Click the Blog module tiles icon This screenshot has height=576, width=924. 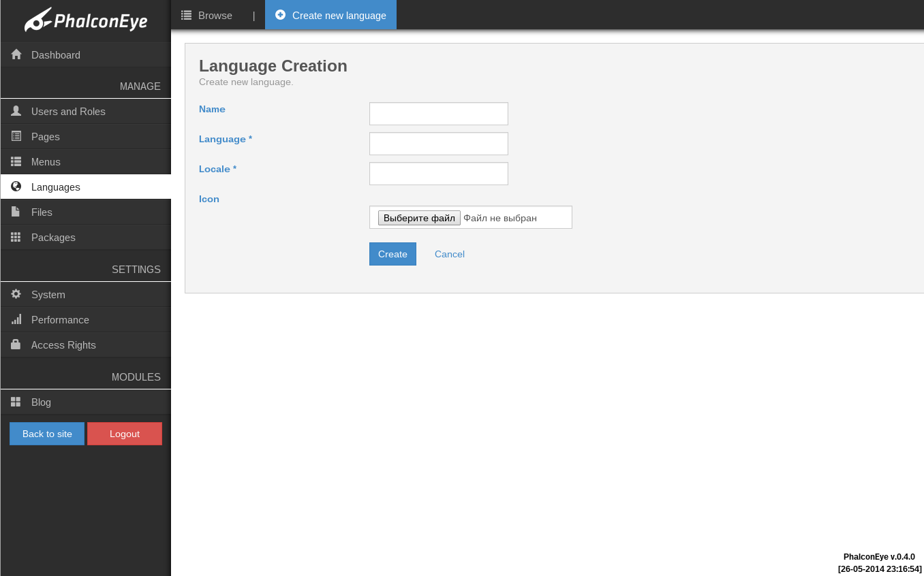(16, 402)
